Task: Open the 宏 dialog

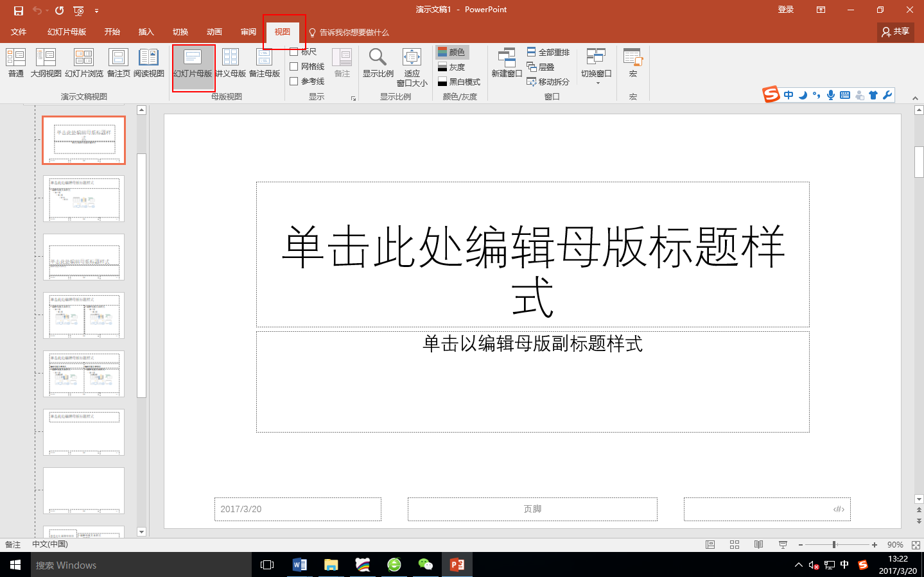Action: (x=632, y=64)
